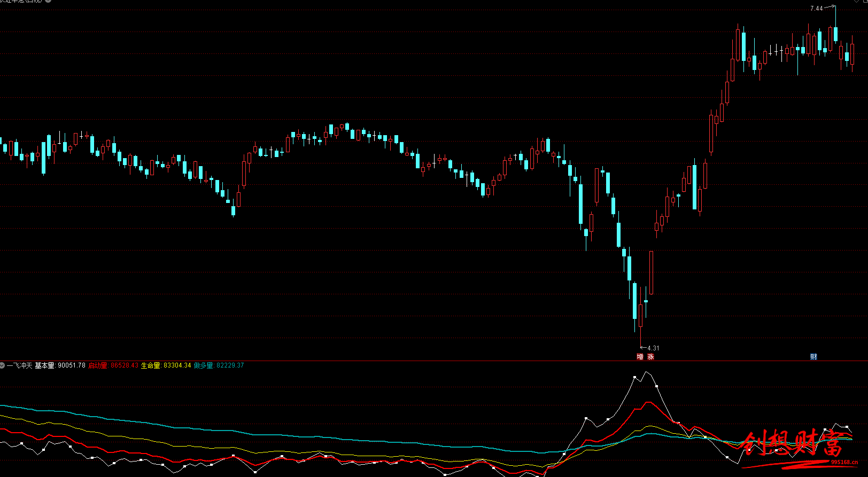Click the white line peak in indicator panel

point(647,372)
